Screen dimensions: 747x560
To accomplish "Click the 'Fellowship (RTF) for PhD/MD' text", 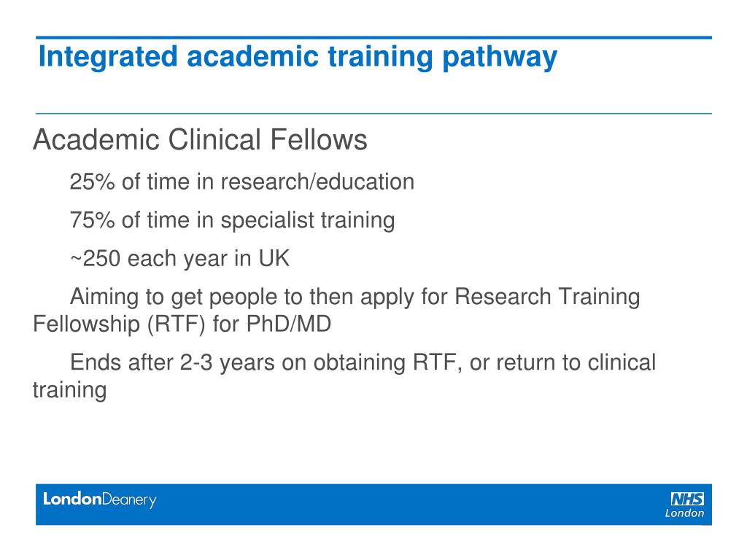I will click(182, 324).
